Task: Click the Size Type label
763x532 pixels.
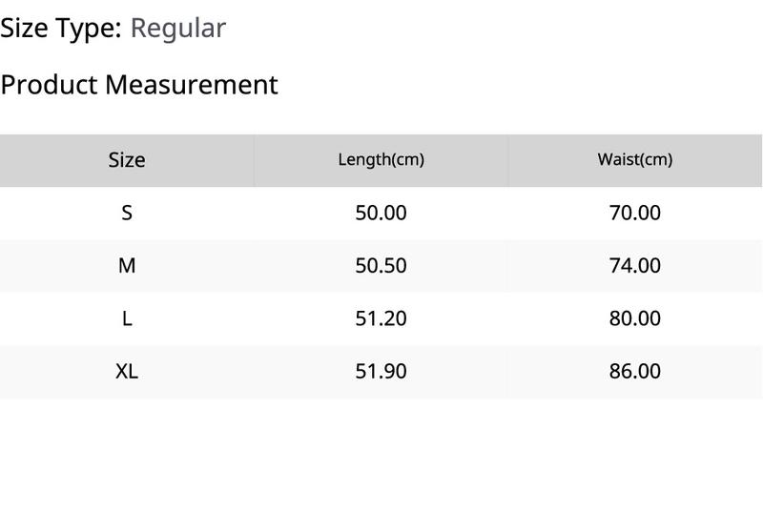Action: click(61, 29)
